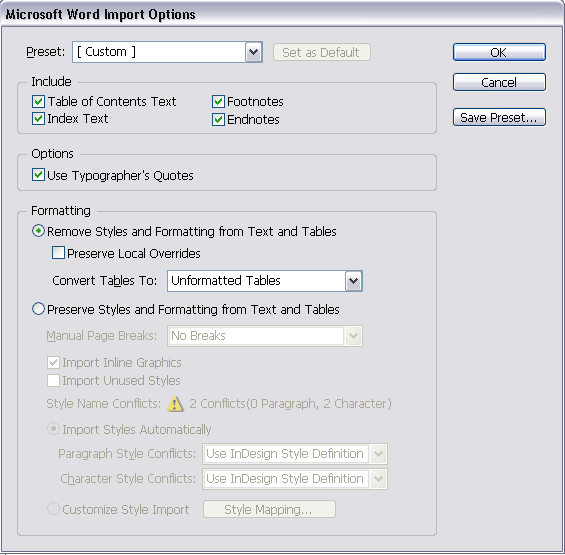565x555 pixels.
Task: Toggle Import Inline Graphics checkbox
Action: [x=53, y=363]
